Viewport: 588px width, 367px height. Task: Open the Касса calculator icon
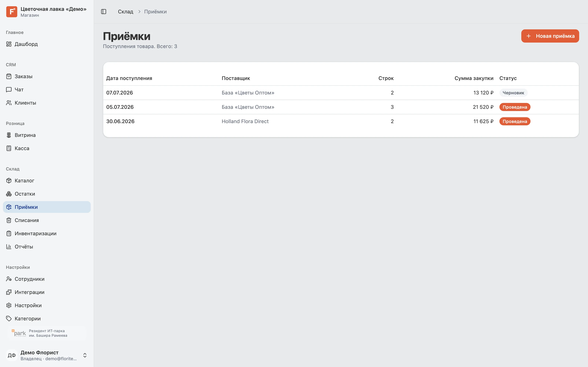(9, 148)
